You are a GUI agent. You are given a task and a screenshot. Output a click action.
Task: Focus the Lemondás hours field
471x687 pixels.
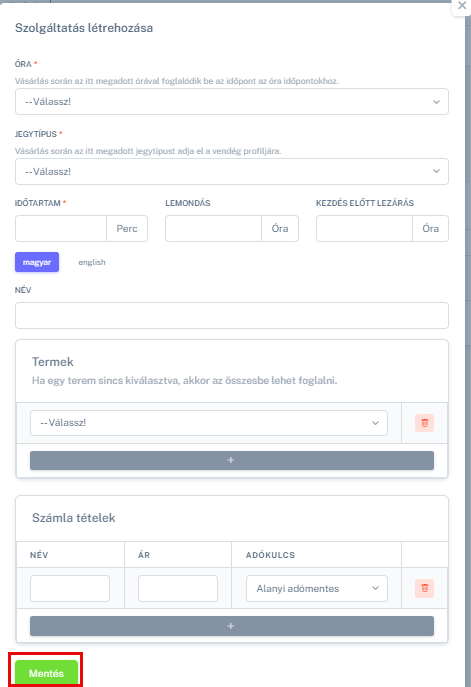[x=213, y=228]
